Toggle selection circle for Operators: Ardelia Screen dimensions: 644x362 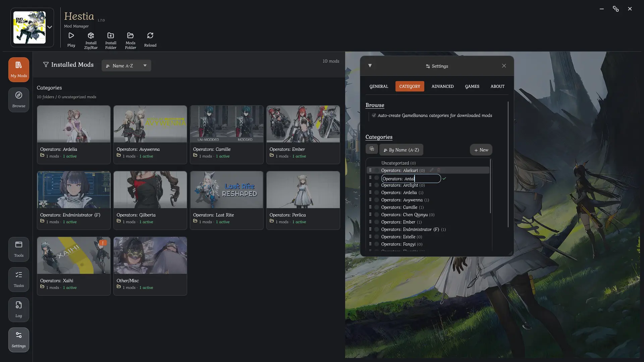tap(377, 192)
